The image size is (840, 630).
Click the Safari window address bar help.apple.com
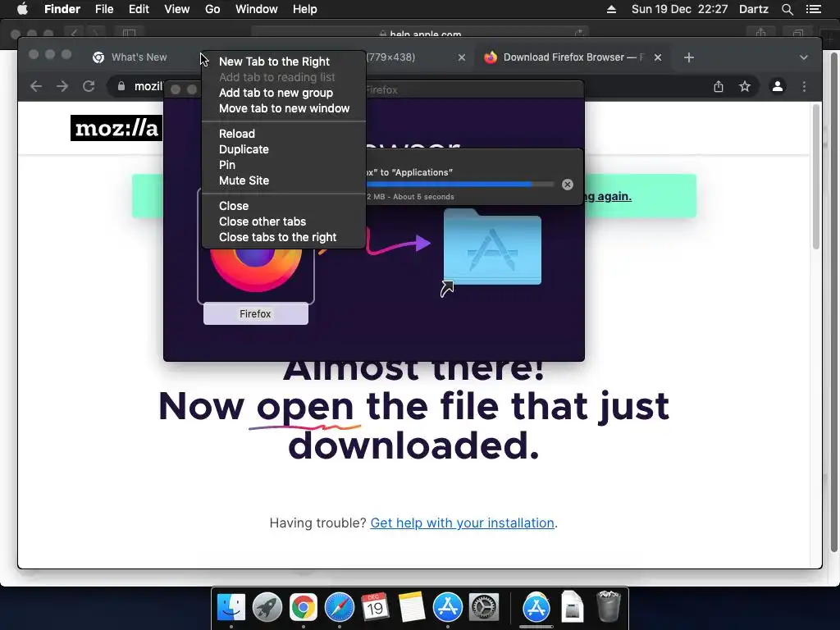click(421, 33)
